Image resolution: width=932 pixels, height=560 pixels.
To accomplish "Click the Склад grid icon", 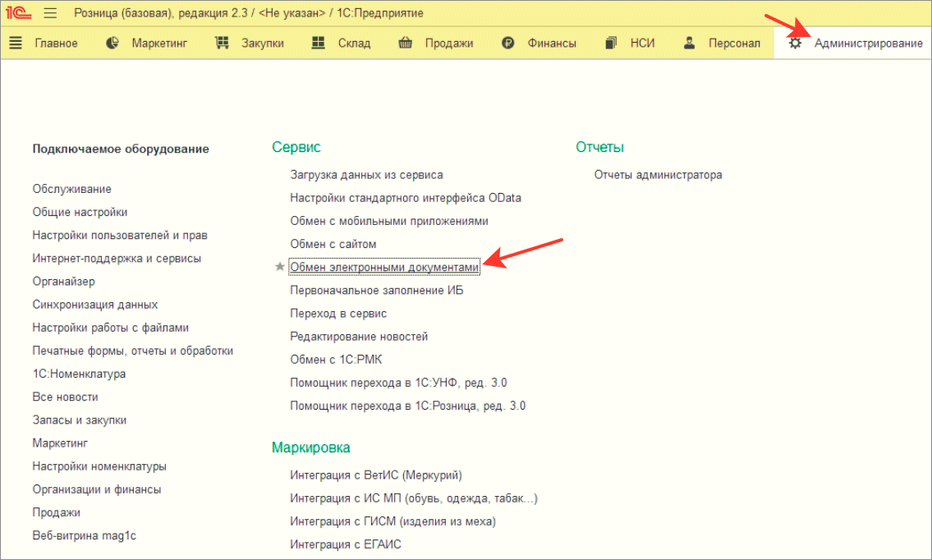I will point(319,43).
